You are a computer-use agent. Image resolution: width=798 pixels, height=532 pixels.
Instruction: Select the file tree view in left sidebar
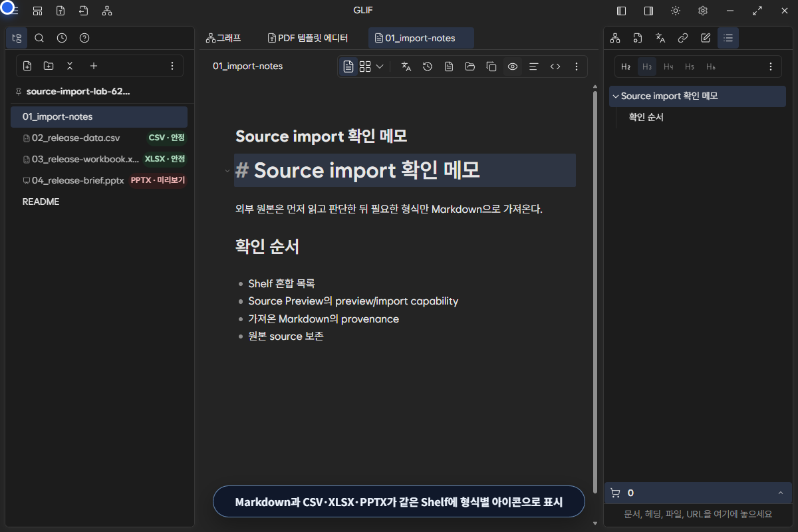pos(17,38)
